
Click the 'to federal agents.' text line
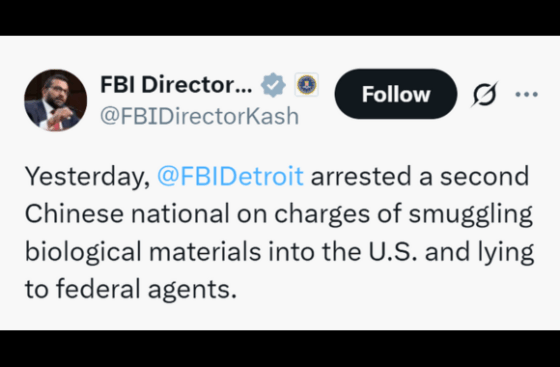131,288
